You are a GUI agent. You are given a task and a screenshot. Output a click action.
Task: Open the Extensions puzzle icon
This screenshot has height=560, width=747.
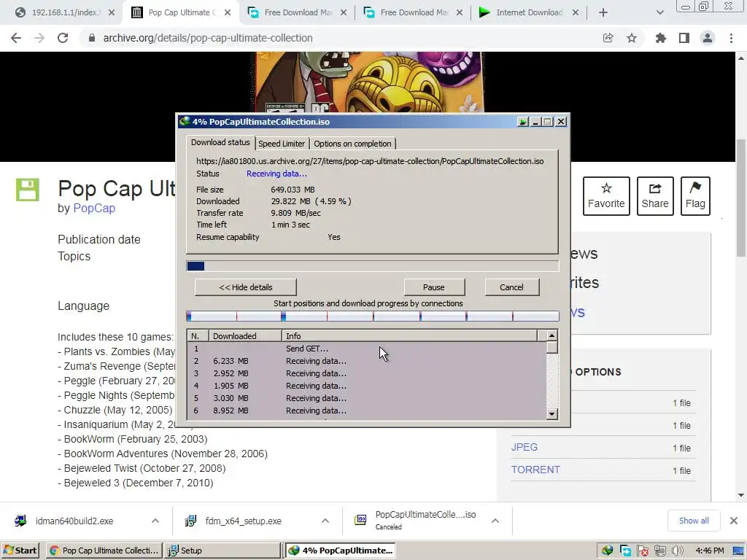(661, 38)
